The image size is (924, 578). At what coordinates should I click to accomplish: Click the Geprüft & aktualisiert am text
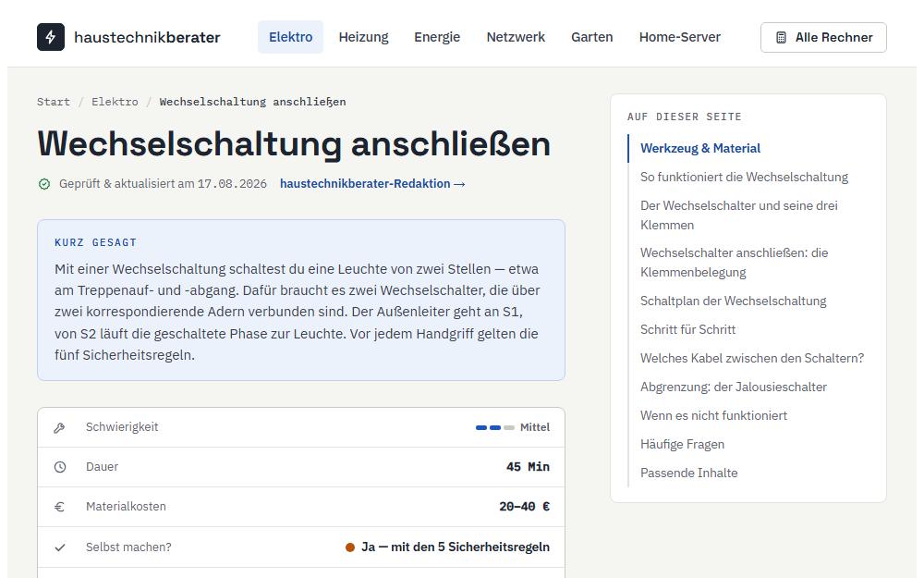[127, 183]
